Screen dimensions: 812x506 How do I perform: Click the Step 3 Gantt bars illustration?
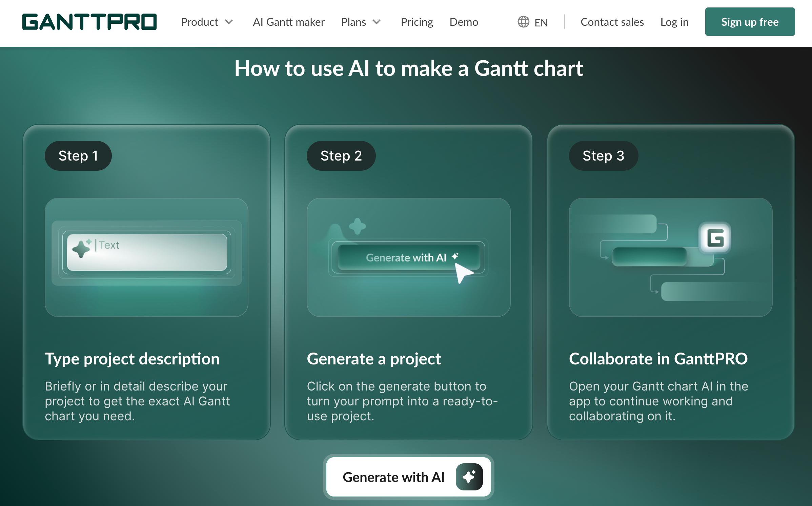[670, 257]
